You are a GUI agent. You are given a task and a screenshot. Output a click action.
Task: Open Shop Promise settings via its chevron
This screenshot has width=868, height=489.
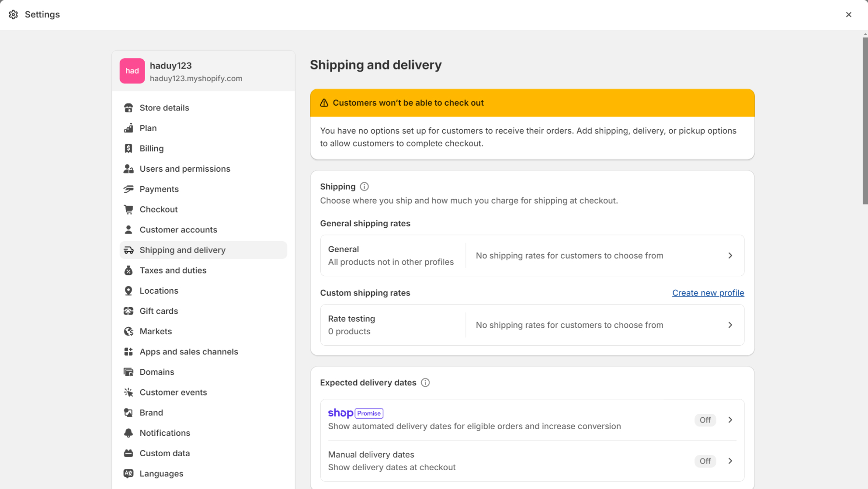pyautogui.click(x=730, y=420)
